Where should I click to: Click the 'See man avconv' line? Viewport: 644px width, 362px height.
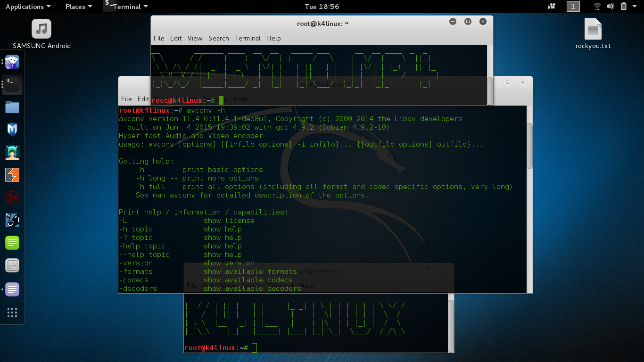(252, 195)
